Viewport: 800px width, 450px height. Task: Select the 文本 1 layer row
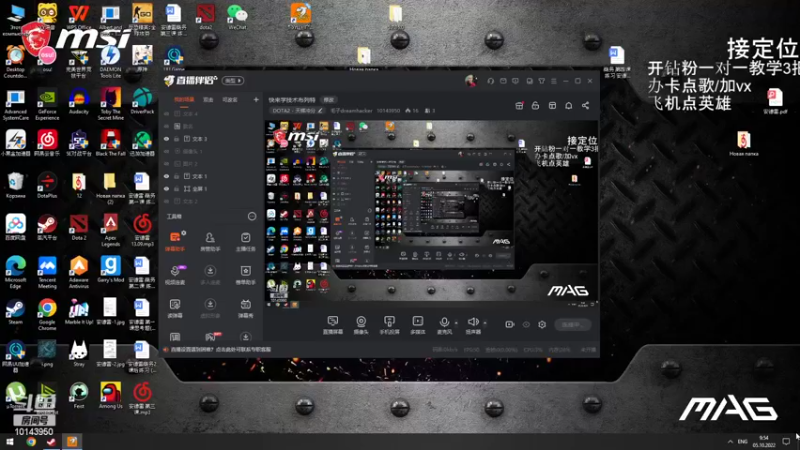212,176
